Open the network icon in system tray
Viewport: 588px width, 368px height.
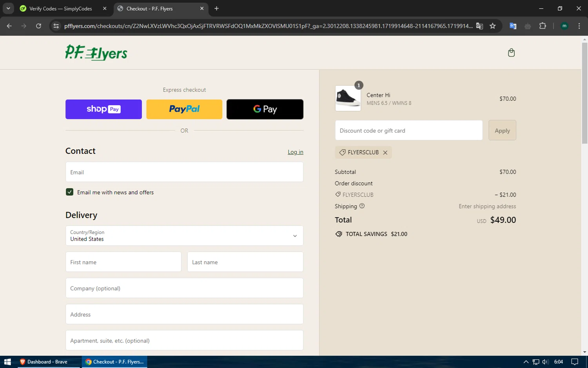pos(536,362)
